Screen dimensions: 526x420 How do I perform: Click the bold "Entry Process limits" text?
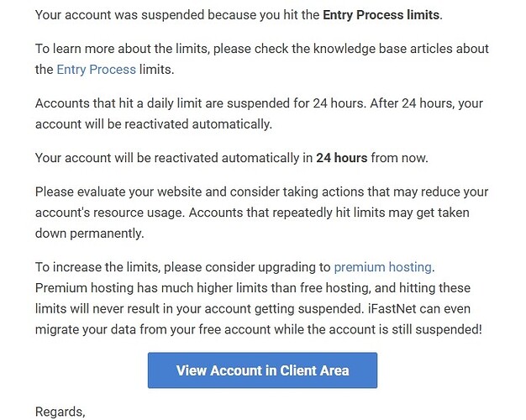click(x=381, y=15)
